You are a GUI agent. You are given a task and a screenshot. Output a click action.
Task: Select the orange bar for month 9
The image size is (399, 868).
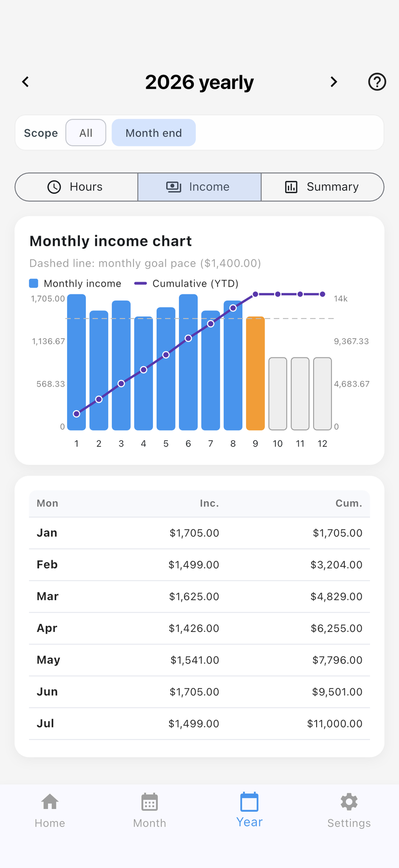(255, 373)
